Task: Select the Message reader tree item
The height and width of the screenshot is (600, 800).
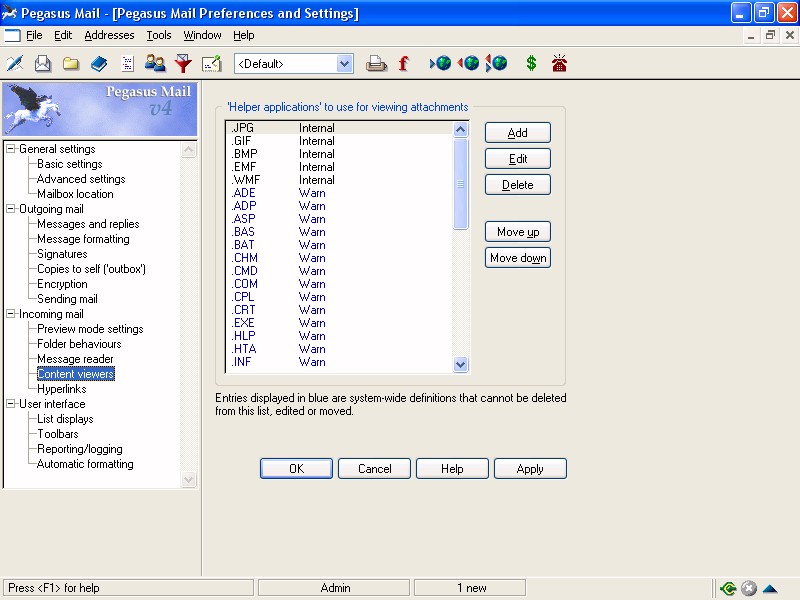Action: 76,359
